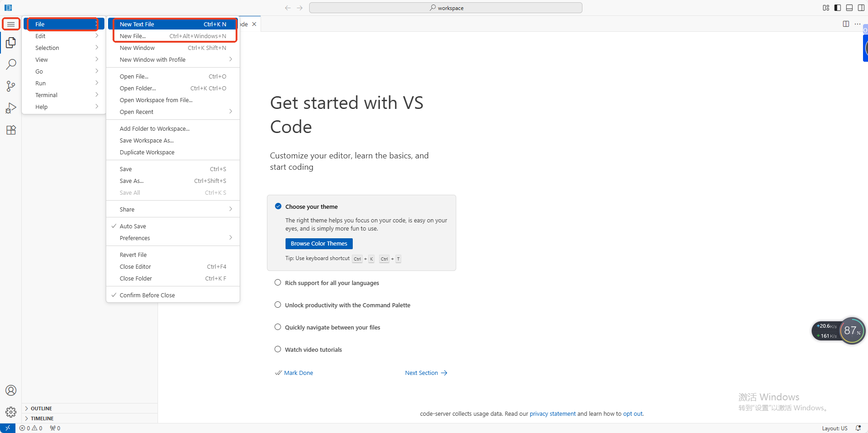868x433 pixels.
Task: Toggle Confirm Before Close option
Action: (173, 295)
